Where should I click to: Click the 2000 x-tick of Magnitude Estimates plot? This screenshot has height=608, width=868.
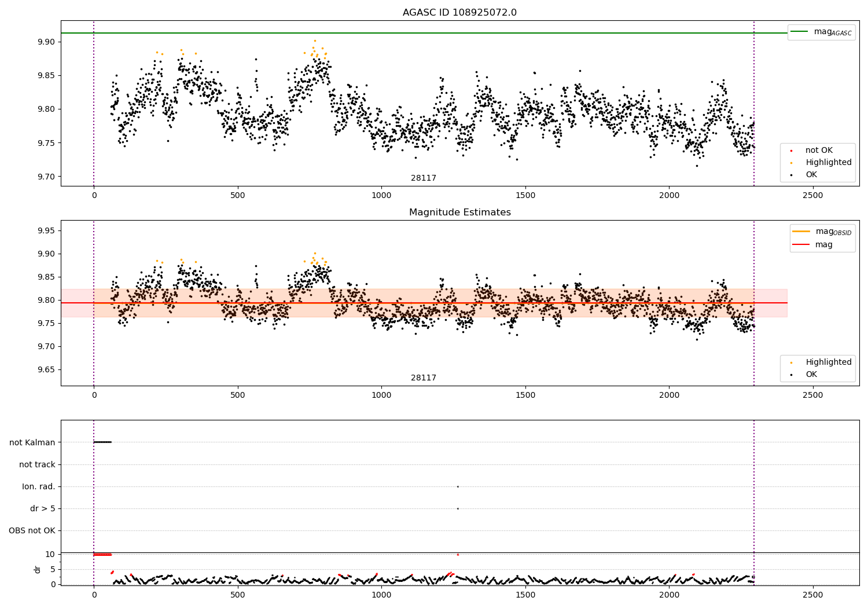tap(669, 395)
